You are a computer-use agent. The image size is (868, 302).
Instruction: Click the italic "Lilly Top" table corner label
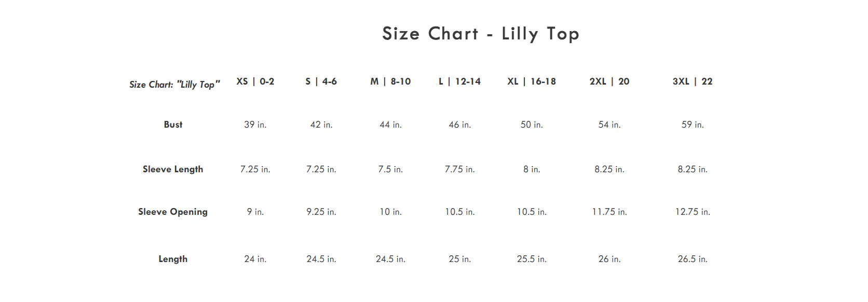[174, 85]
